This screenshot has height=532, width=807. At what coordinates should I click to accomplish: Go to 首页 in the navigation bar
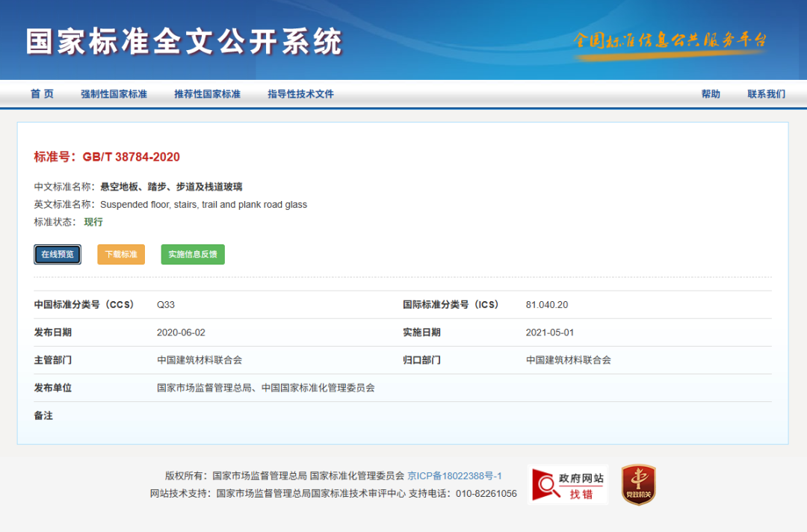tap(42, 94)
